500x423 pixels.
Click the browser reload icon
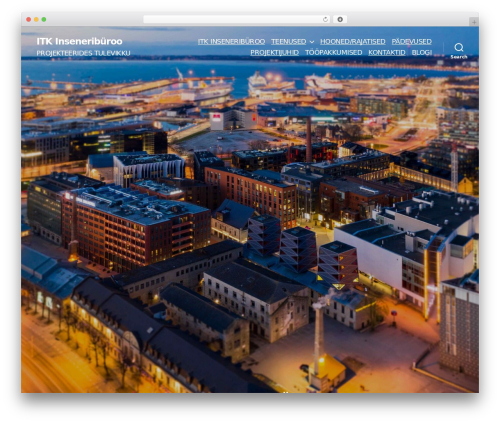pos(325,20)
